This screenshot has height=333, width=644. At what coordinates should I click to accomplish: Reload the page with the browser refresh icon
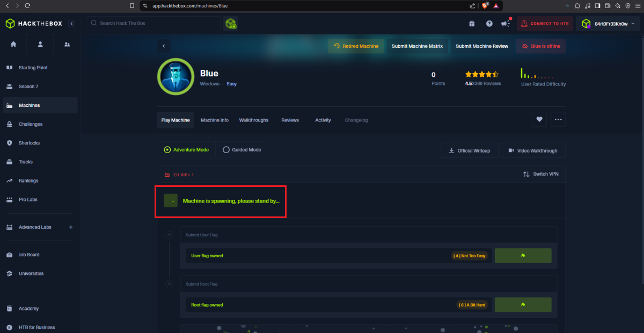point(27,5)
